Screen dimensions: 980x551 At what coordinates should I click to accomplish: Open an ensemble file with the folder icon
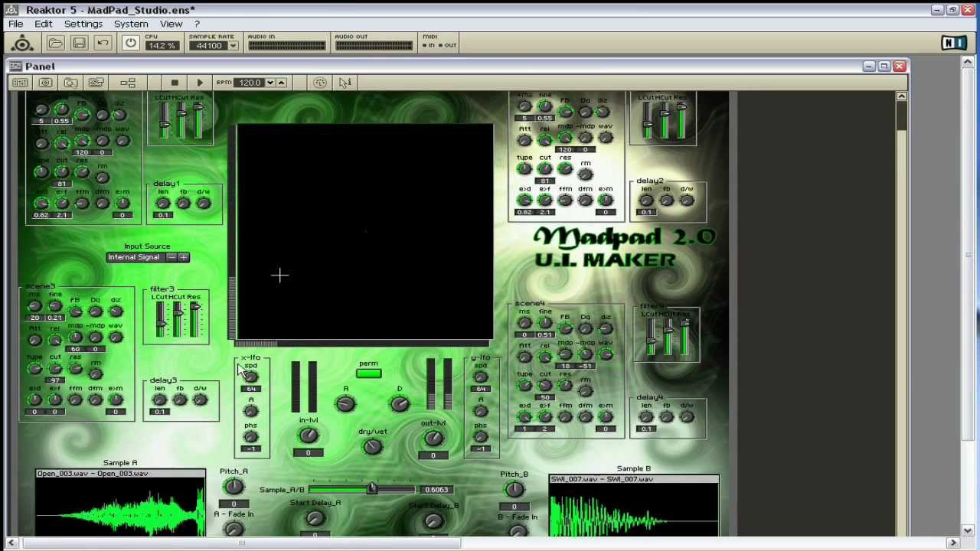[56, 44]
